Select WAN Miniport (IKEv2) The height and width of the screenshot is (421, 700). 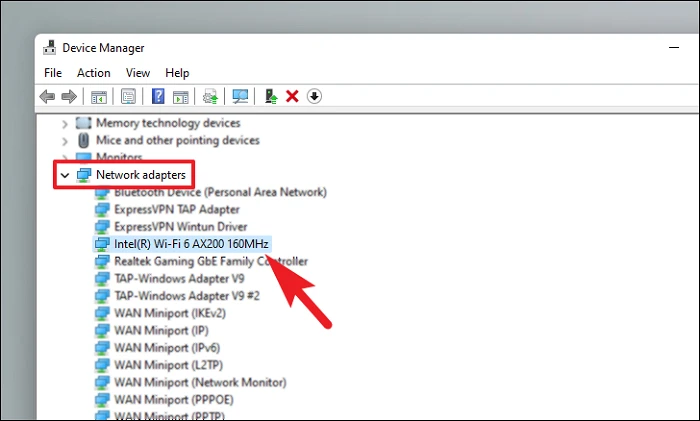pos(170,313)
